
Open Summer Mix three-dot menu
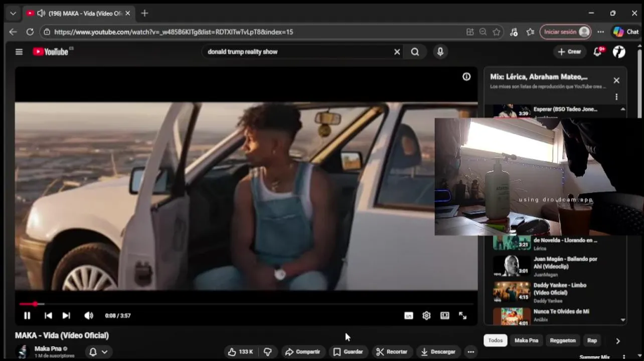[x=624, y=357]
